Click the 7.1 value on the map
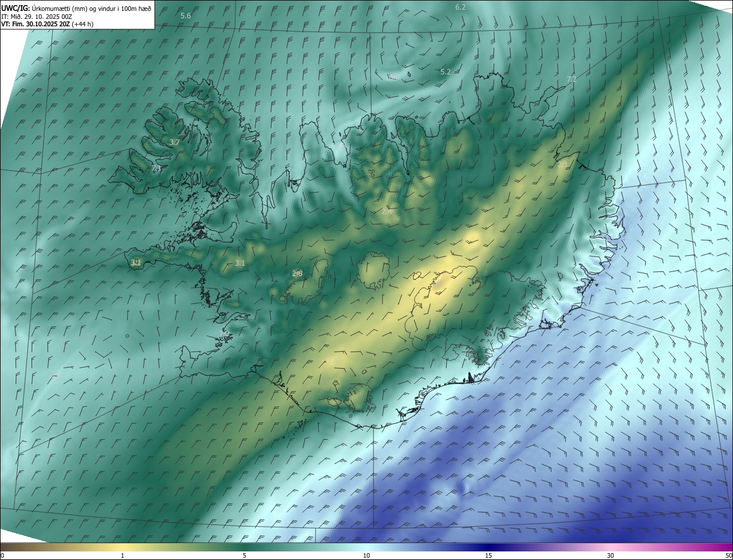The image size is (733, 560). pyautogui.click(x=157, y=168)
